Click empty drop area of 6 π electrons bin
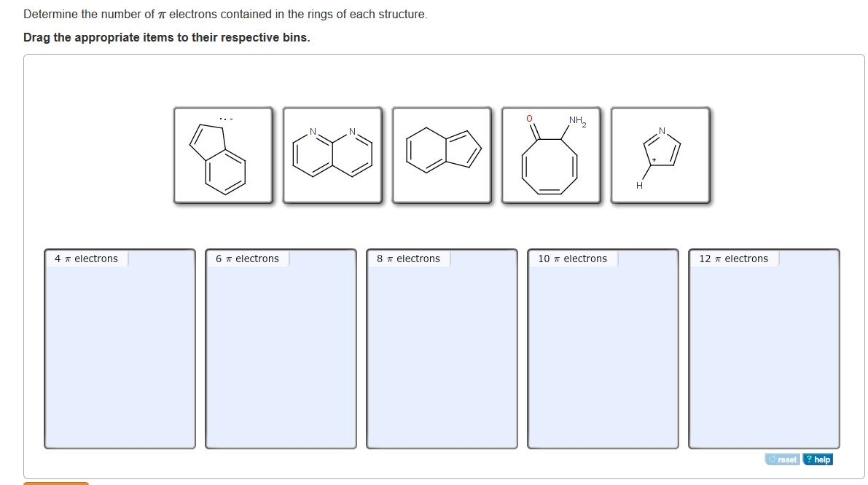 coord(281,357)
